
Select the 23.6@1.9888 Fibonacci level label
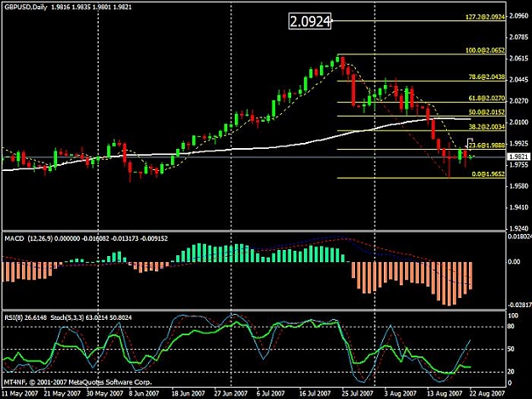click(486, 145)
